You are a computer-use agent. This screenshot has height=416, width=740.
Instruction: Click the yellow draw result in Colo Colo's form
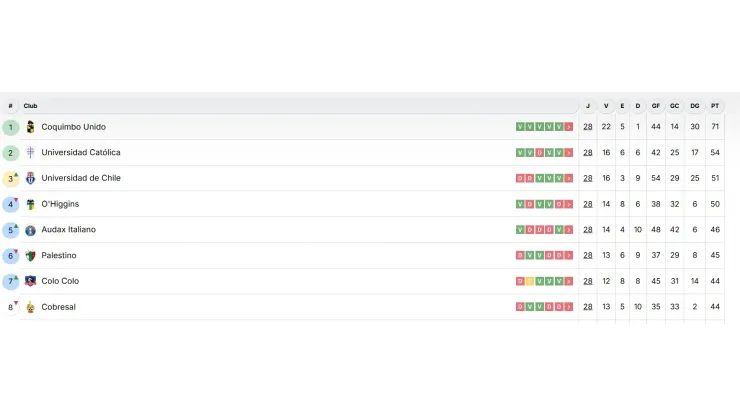click(529, 281)
